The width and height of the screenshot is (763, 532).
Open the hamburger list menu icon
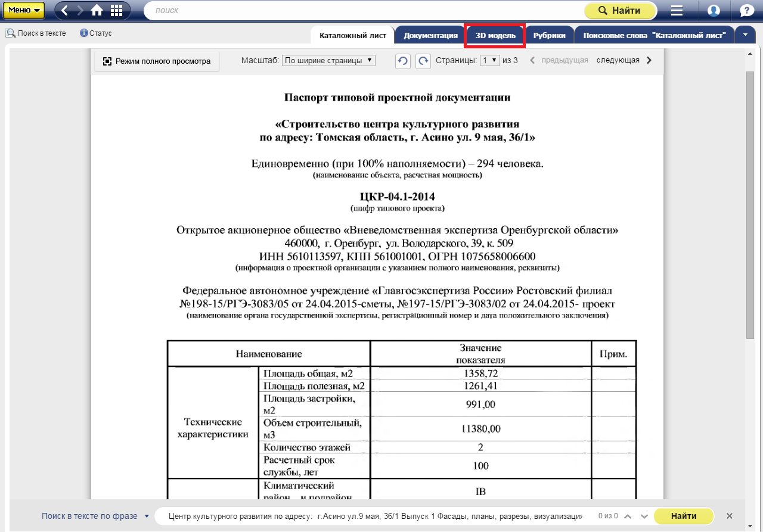pos(677,11)
